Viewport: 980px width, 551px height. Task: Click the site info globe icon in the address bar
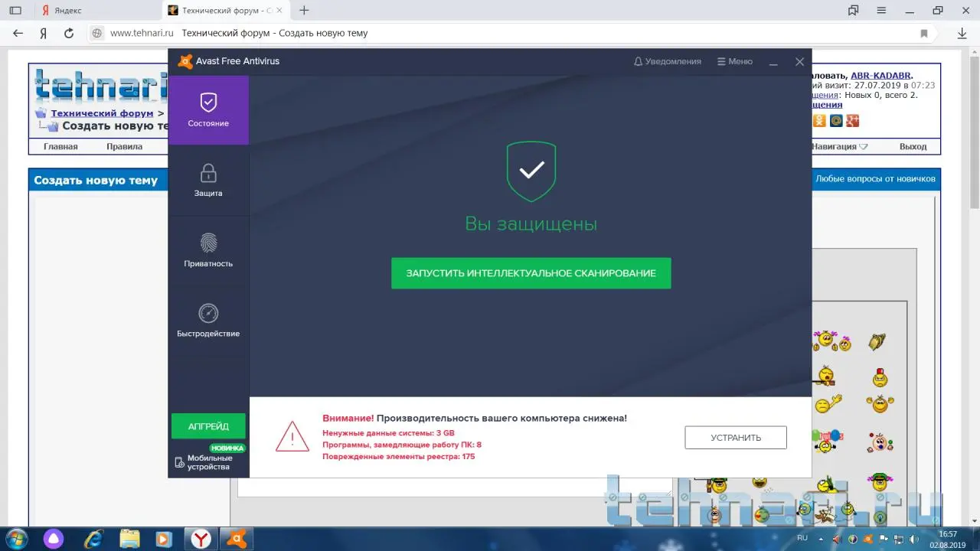pos(97,33)
